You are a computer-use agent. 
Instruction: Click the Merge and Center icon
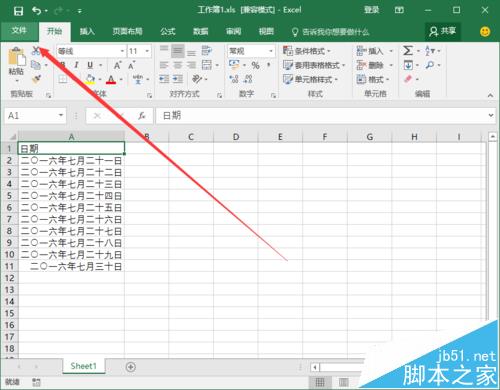[x=207, y=65]
